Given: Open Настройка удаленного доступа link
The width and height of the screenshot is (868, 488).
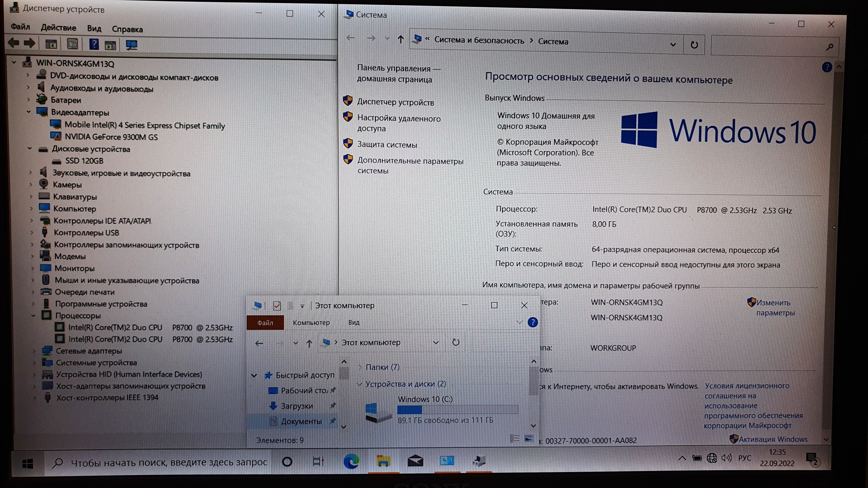Looking at the screenshot, I should click(x=399, y=123).
